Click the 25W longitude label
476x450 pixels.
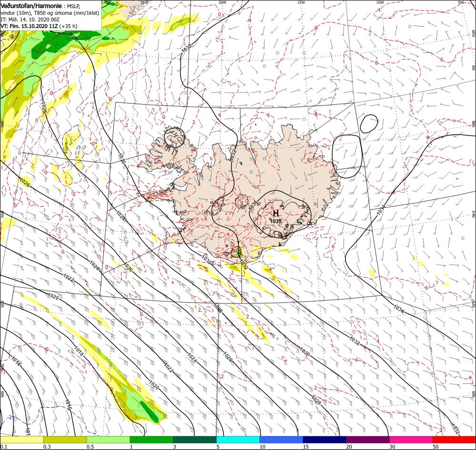(x=145, y=2)
